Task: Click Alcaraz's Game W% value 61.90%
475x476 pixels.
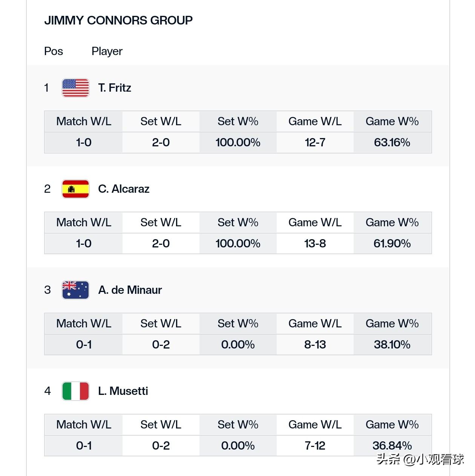Action: [392, 244]
